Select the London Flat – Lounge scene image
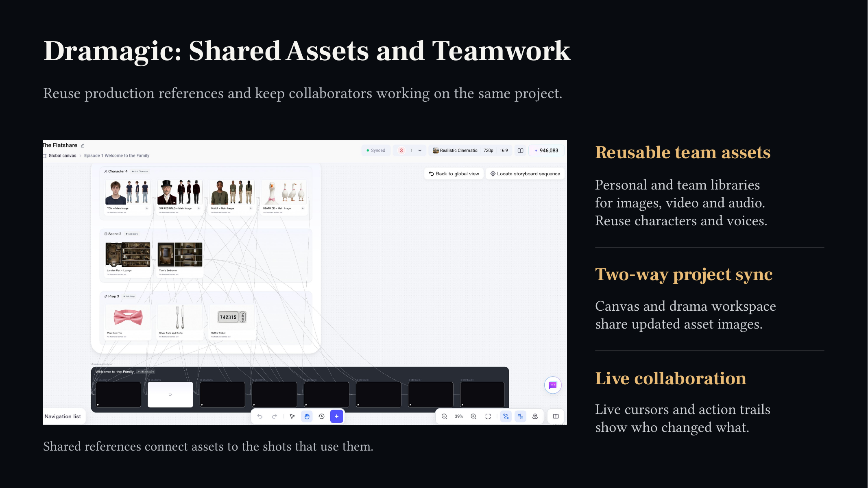This screenshot has width=868, height=488. (x=127, y=255)
